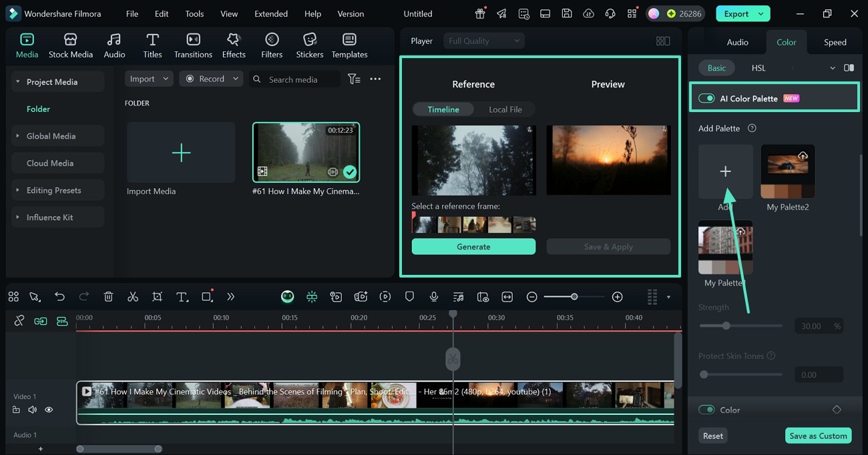Click Save as Custom button
Viewport: 868px width, 455px height.
[818, 436]
